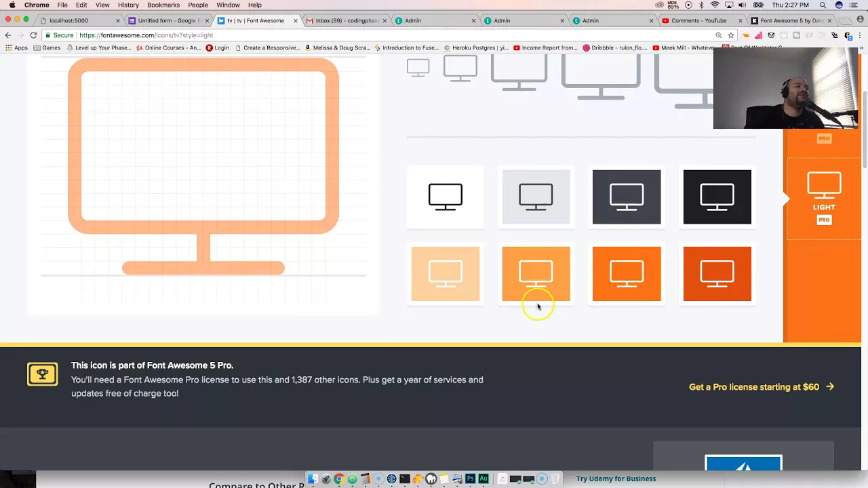The image size is (868, 488).
Task: Reload the current page
Action: tap(33, 35)
